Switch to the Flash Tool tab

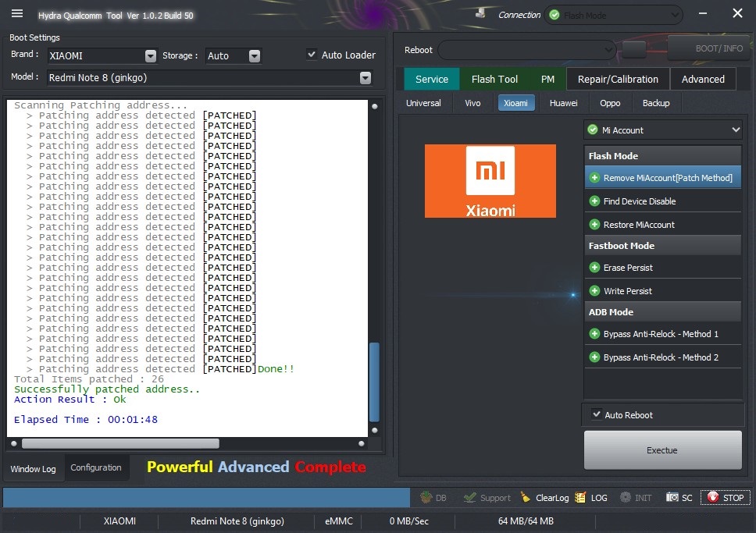pos(494,79)
